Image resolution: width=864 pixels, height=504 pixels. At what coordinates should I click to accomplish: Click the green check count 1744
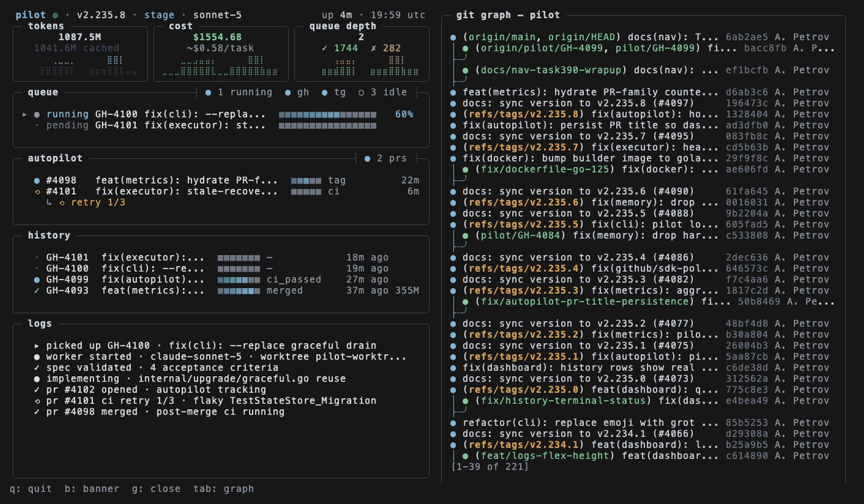coord(340,48)
